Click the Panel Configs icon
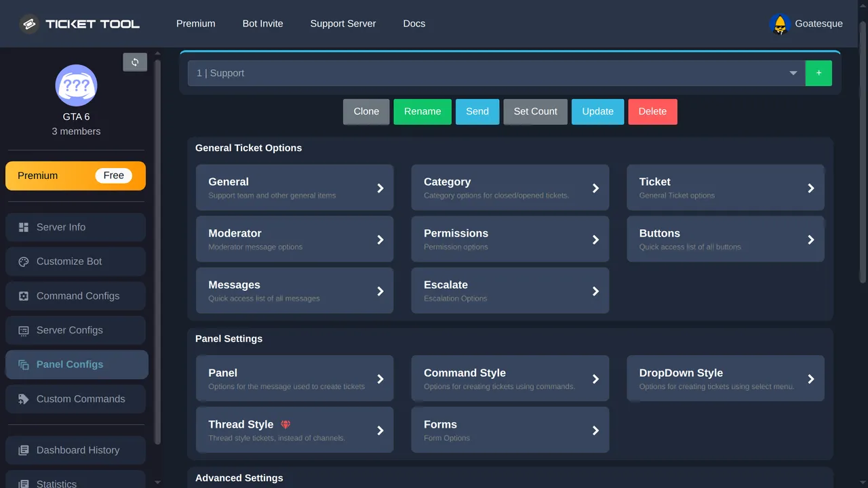The width and height of the screenshot is (868, 488). pyautogui.click(x=24, y=365)
